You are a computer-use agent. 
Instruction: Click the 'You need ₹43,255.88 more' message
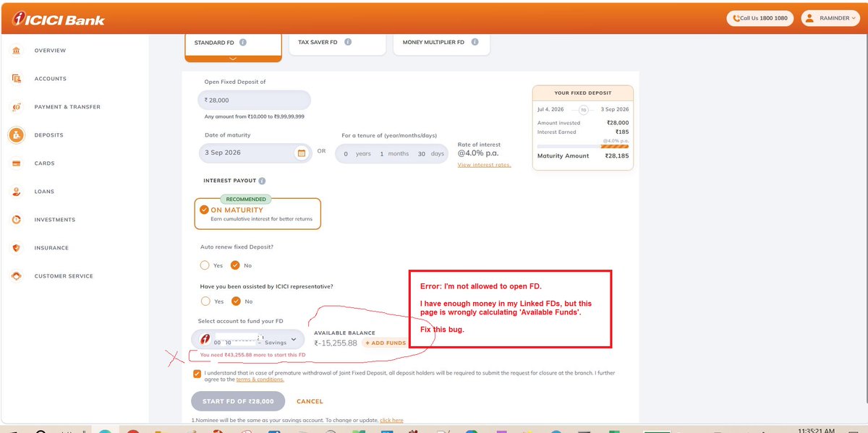tap(253, 355)
